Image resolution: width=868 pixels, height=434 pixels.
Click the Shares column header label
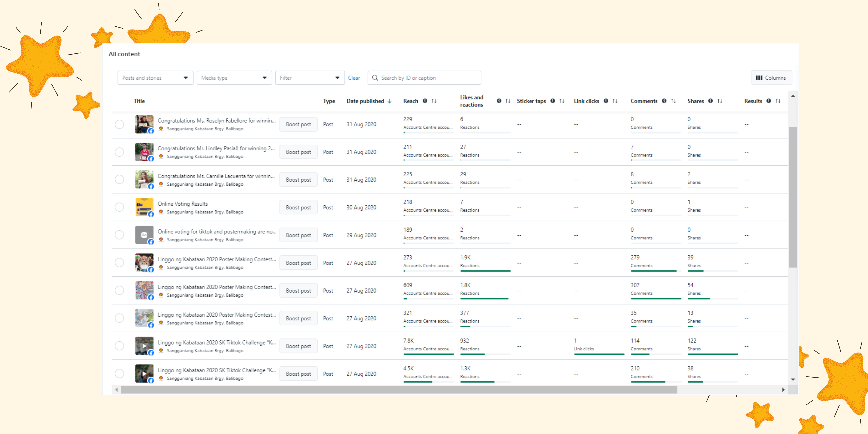(x=695, y=101)
